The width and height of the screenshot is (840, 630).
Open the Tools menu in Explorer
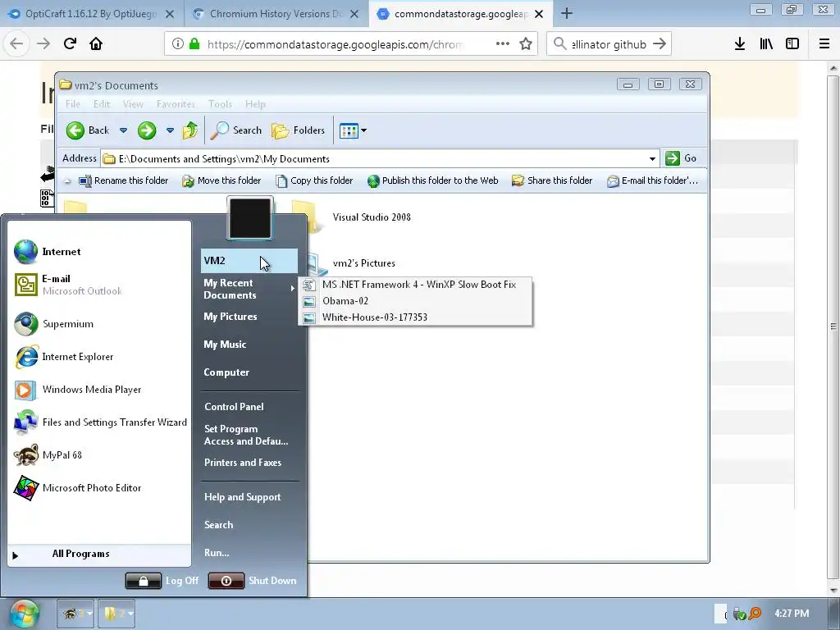click(x=220, y=104)
